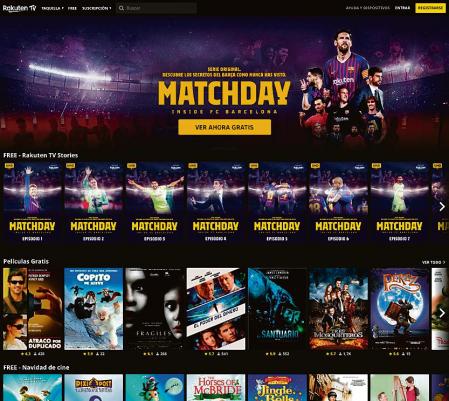Click Ver Ahora Gratis button
The width and height of the screenshot is (449, 401).
click(224, 127)
